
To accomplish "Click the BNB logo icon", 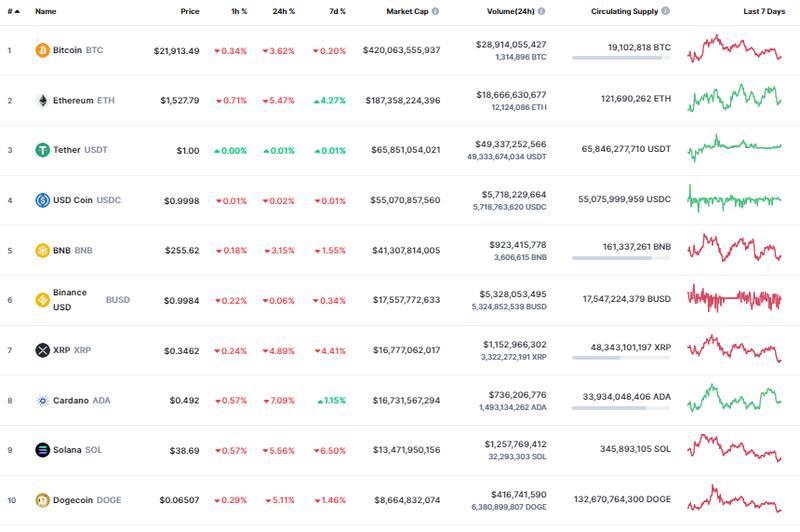I will click(42, 250).
